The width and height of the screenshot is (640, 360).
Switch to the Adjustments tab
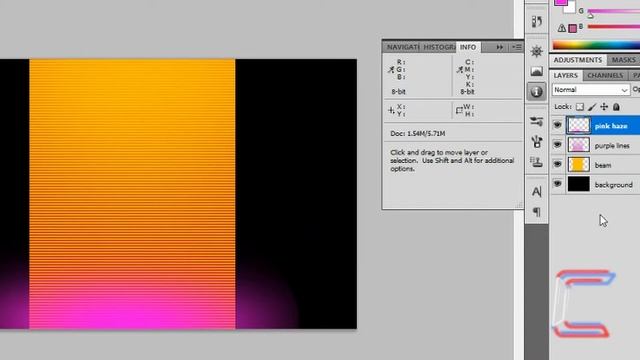point(578,60)
